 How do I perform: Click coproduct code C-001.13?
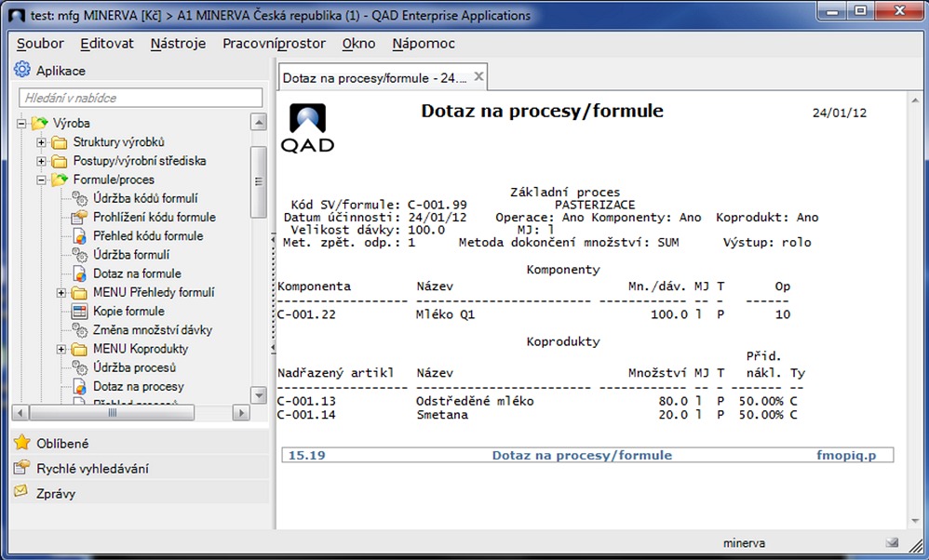[x=306, y=401]
